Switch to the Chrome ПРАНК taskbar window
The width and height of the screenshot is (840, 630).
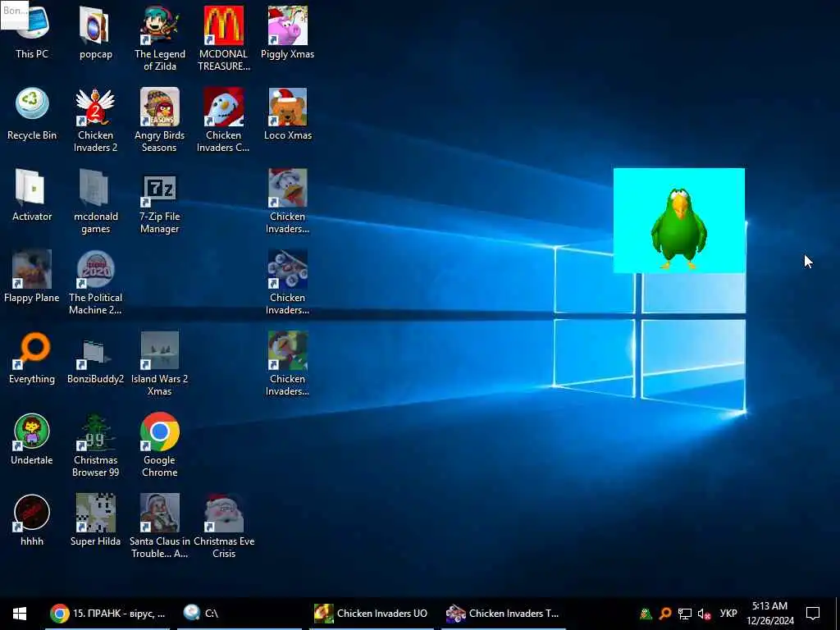[107, 614]
